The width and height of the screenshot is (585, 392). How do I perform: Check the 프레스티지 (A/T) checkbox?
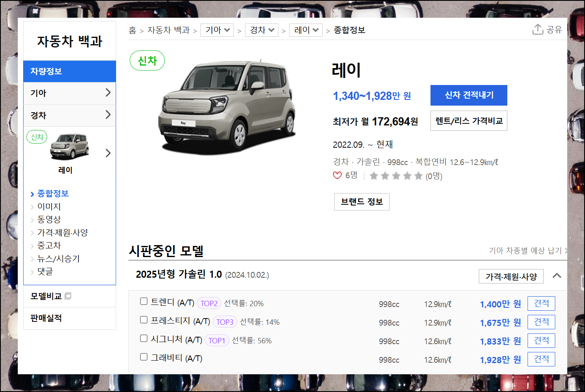(144, 320)
